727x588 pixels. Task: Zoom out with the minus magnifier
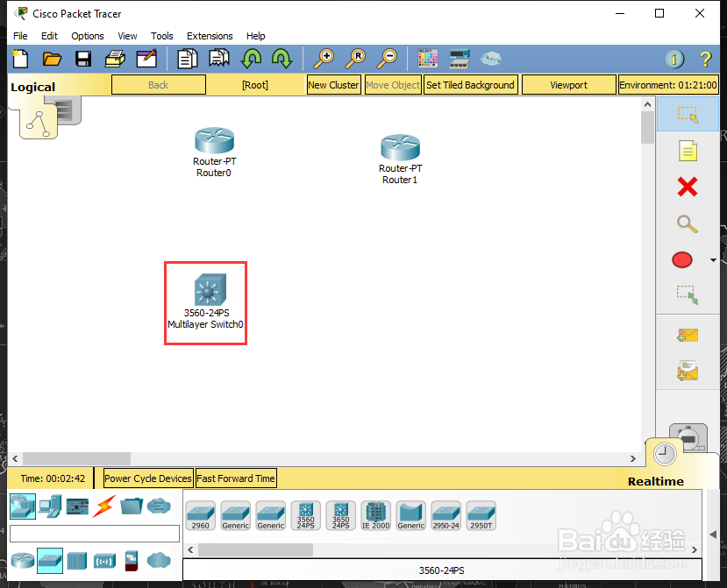(387, 59)
